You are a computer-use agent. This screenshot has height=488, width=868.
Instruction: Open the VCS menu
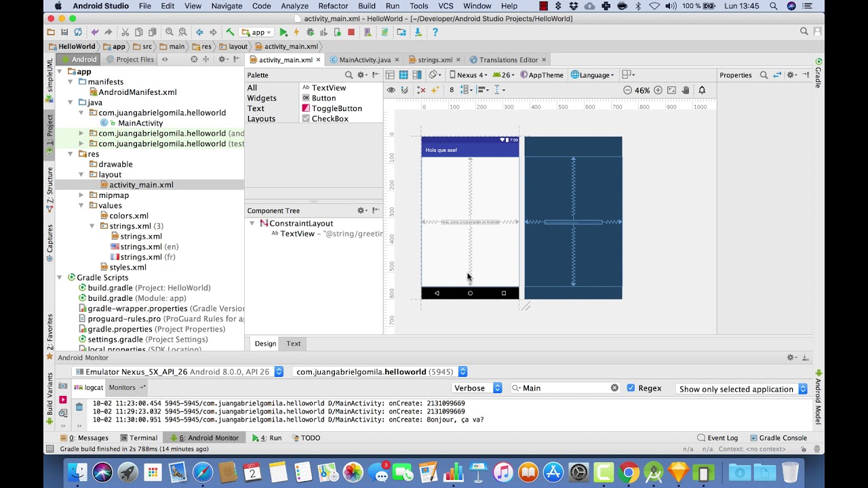(446, 6)
